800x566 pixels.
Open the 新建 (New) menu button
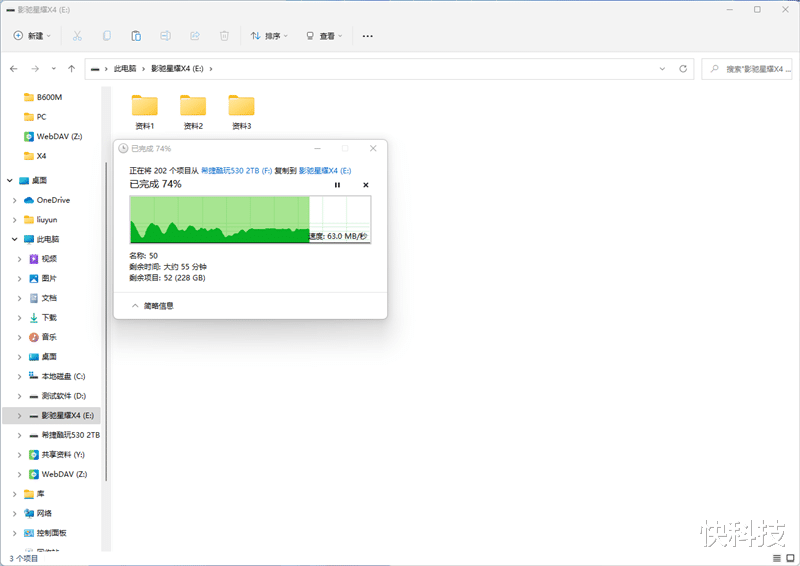(x=32, y=36)
